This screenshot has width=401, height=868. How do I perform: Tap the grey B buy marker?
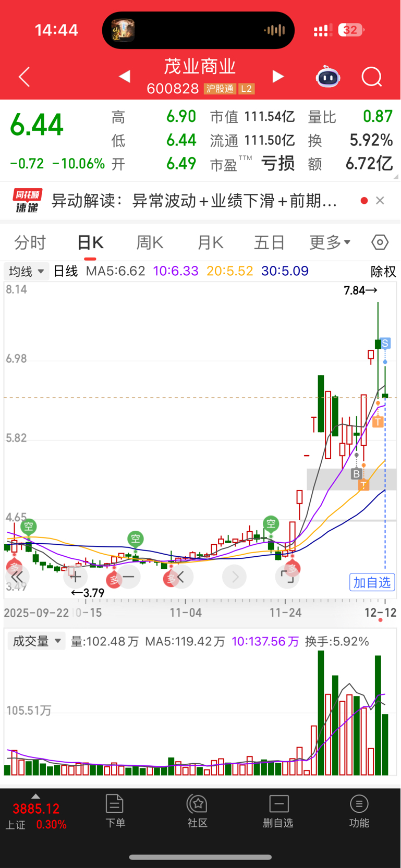[x=357, y=474]
